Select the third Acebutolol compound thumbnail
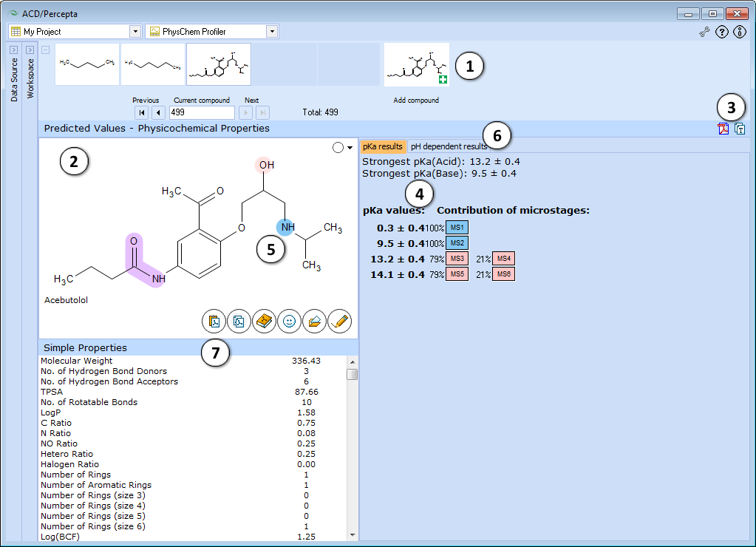This screenshot has height=547, width=756. tap(219, 64)
